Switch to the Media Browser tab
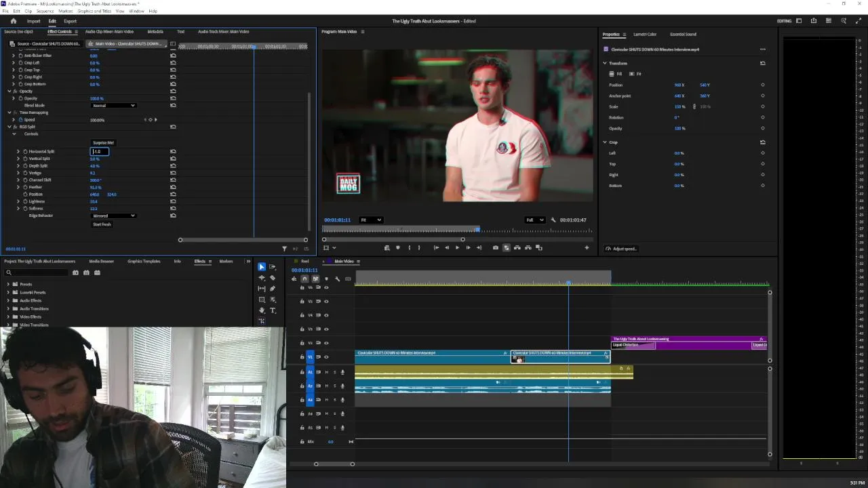This screenshot has height=488, width=868. 102,262
